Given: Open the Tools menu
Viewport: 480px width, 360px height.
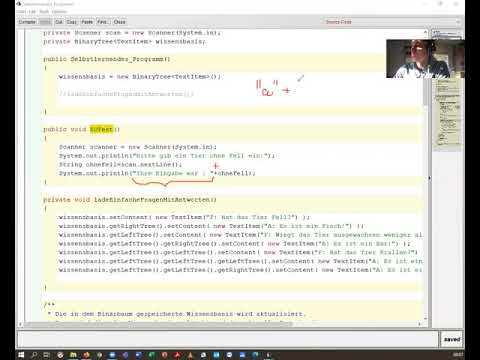Looking at the screenshot, I should tap(44, 12).
